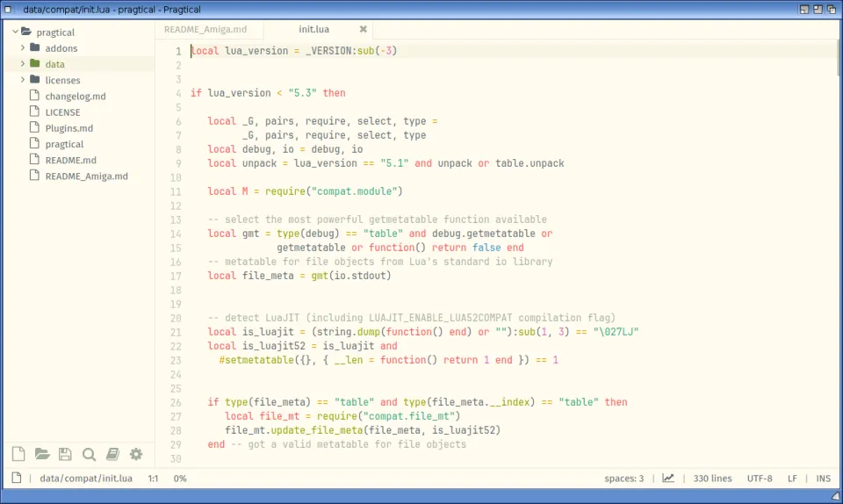Open settings using the gear icon
Viewport: 843px width, 504px height.
(136, 454)
